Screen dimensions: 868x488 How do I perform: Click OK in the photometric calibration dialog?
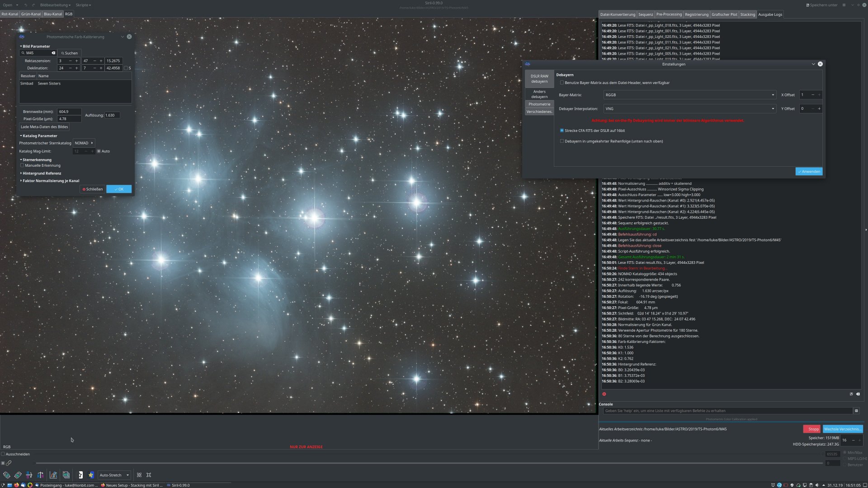click(119, 189)
